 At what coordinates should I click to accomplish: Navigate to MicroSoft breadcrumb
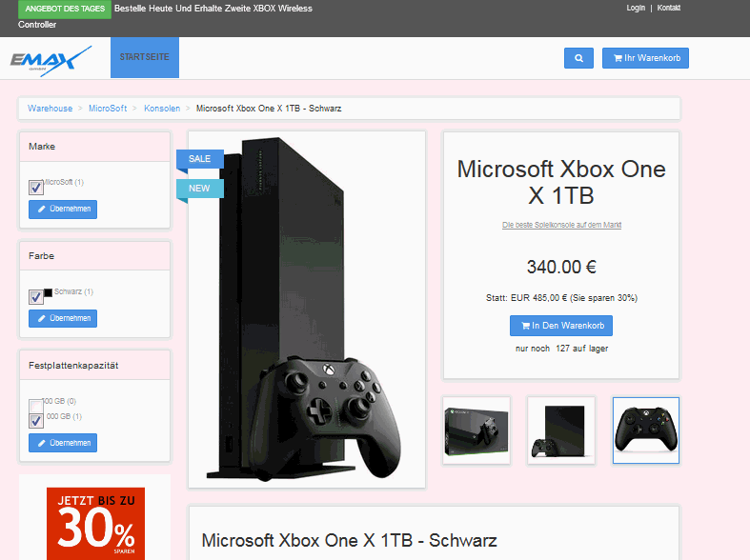pyautogui.click(x=108, y=109)
